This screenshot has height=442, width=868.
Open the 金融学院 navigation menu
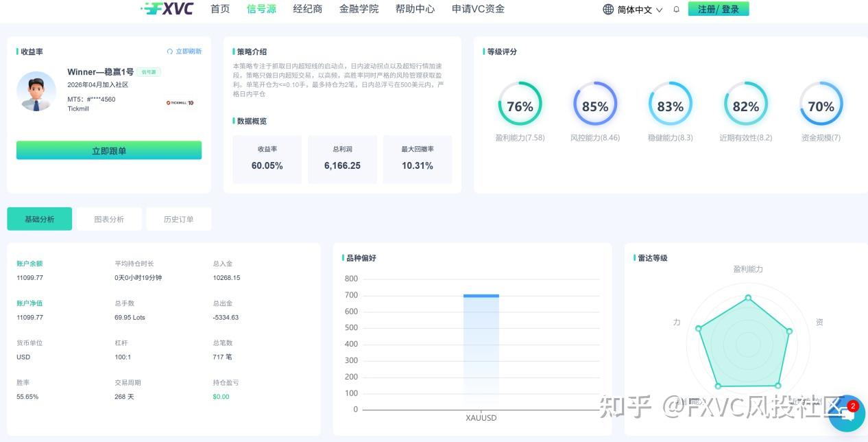[359, 9]
